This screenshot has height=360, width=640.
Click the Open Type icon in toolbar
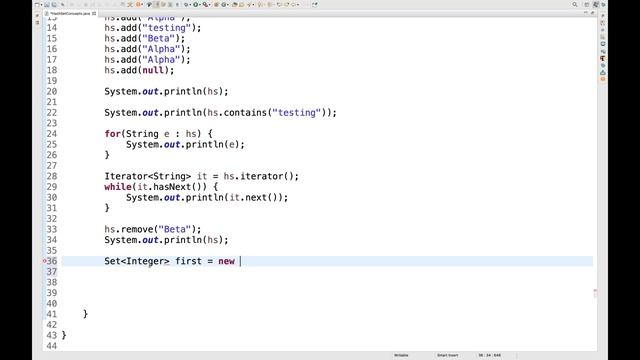point(234,4)
